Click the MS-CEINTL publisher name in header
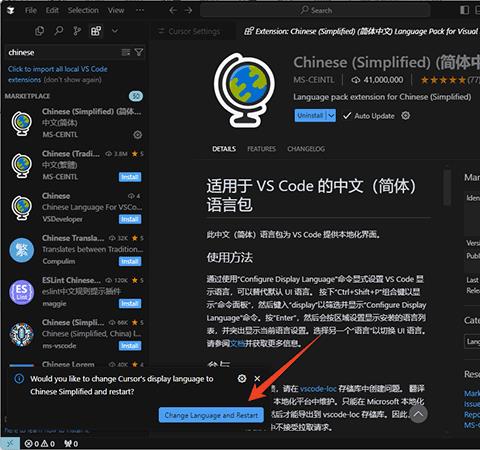 pyautogui.click(x=314, y=80)
